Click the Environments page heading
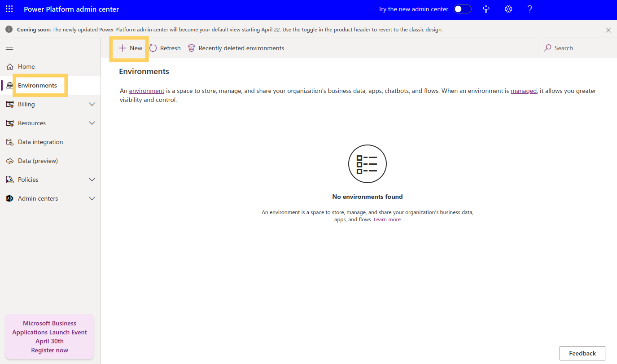 144,71
